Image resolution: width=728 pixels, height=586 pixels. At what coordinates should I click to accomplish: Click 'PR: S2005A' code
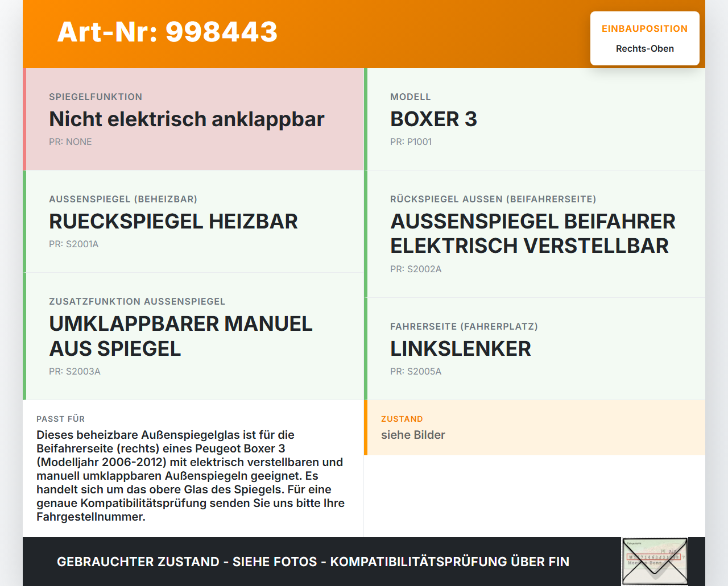tap(416, 371)
